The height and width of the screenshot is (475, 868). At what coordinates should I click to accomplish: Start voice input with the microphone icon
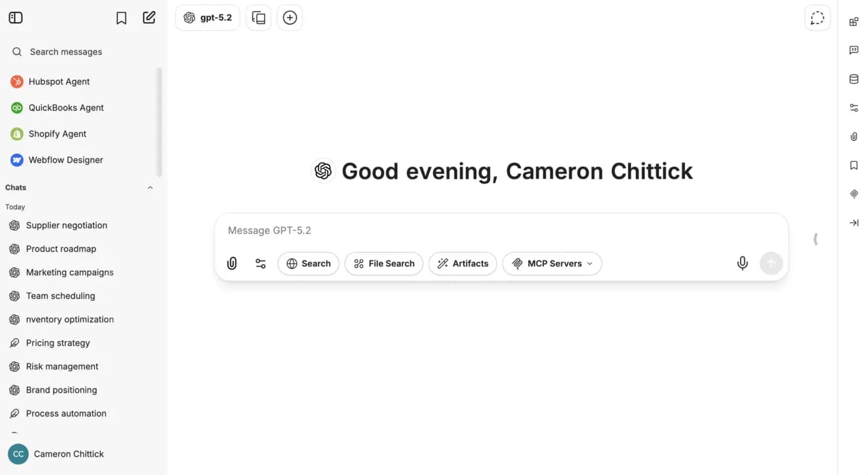click(743, 263)
